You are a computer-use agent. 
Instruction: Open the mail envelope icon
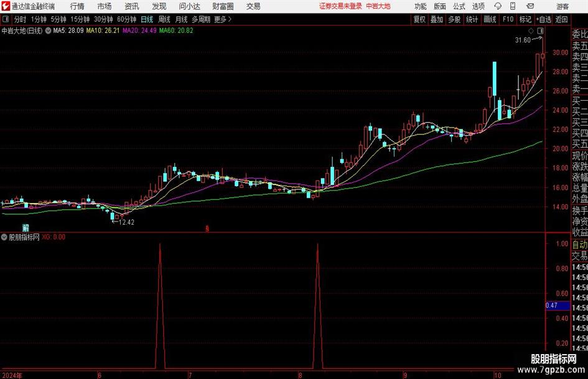530,6
